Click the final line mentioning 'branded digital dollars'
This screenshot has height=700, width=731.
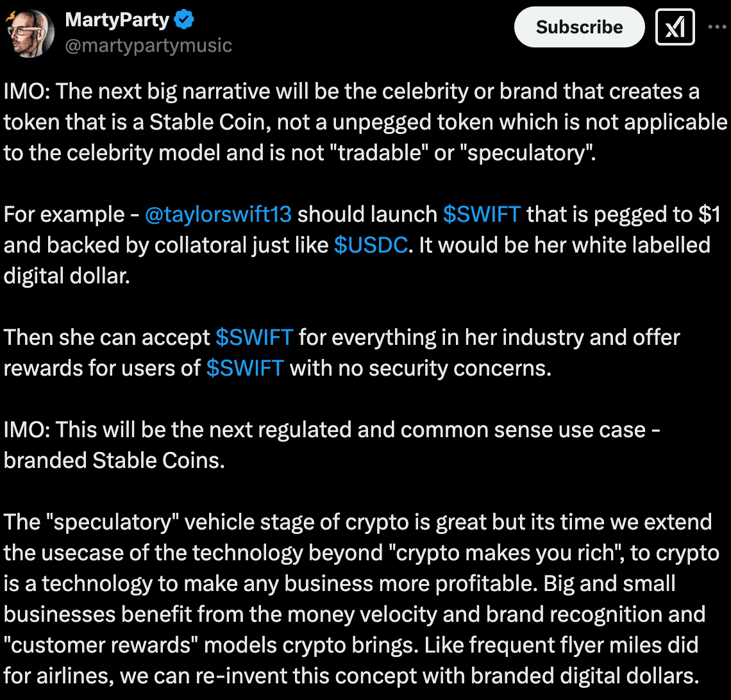(x=351, y=676)
